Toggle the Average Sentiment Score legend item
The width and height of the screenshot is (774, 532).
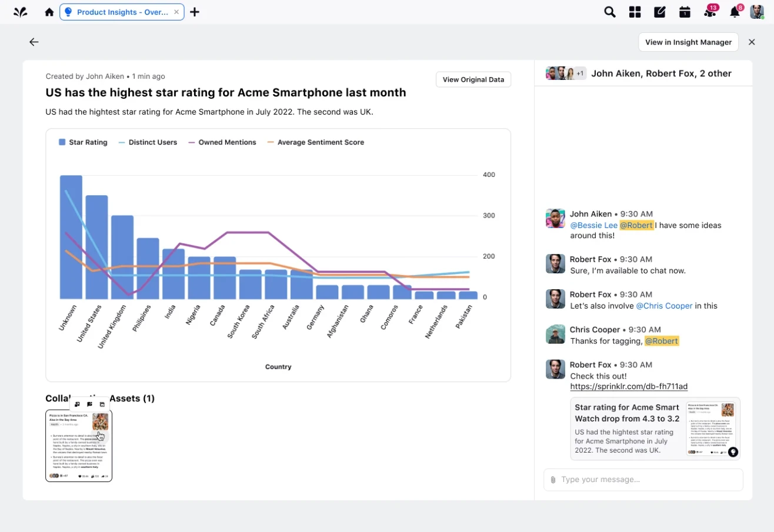(x=316, y=142)
